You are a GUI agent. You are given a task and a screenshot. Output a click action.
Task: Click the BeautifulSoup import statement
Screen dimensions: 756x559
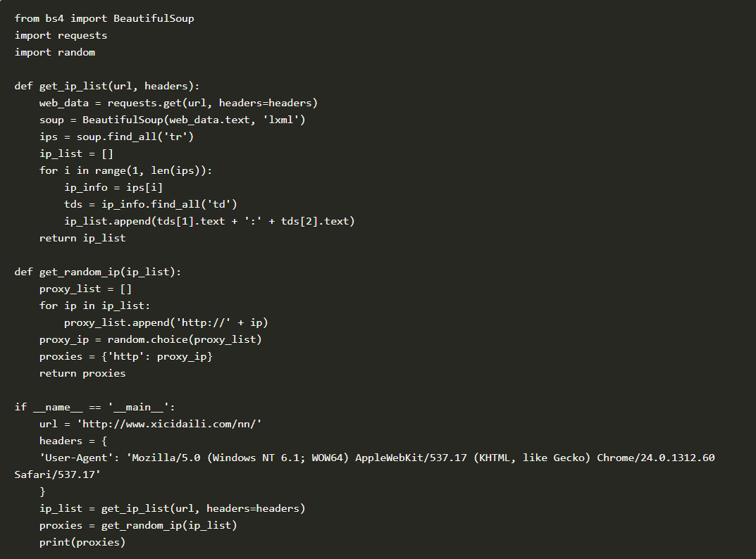click(104, 18)
